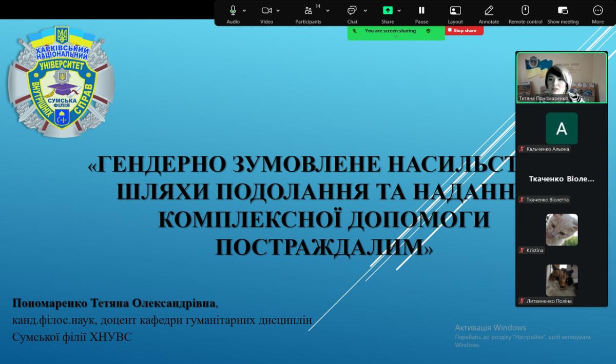The width and height of the screenshot is (616, 364).
Task: Pause the screen share
Action: 421,11
